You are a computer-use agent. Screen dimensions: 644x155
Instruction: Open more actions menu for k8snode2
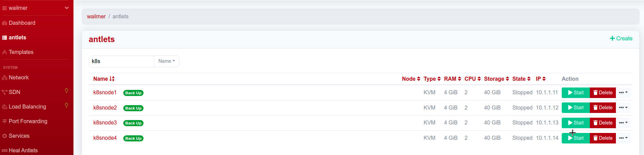pyautogui.click(x=623, y=108)
